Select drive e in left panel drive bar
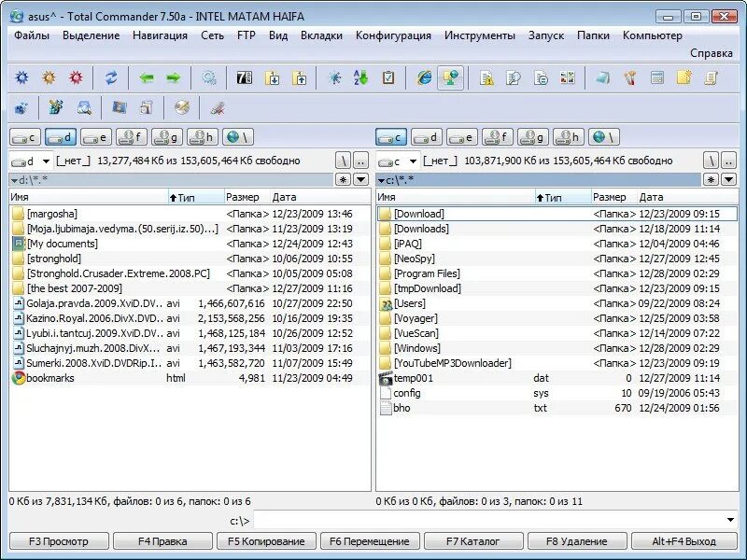This screenshot has height=560, width=747. pyautogui.click(x=96, y=137)
